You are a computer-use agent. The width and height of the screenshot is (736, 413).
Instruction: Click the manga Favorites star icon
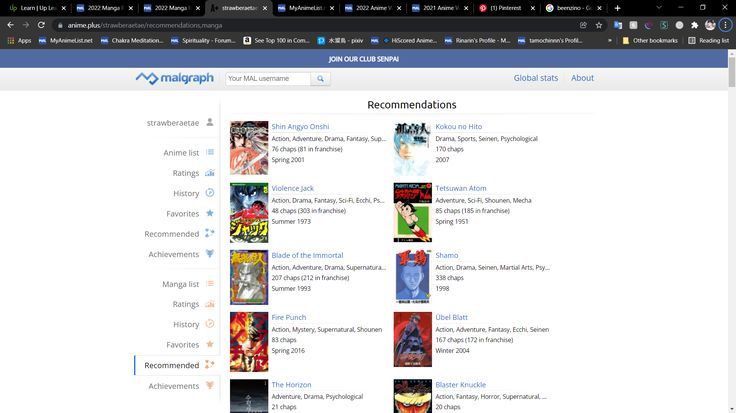point(210,344)
